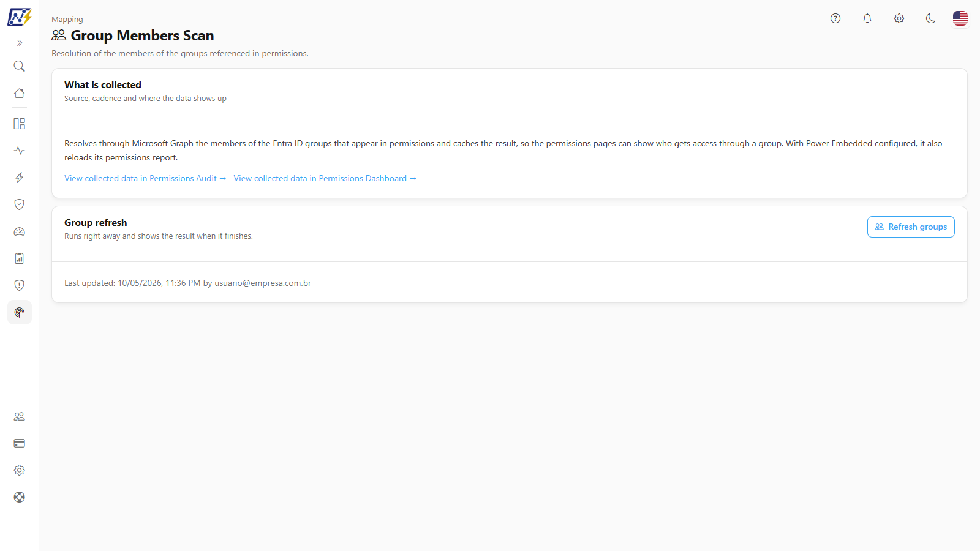Click the Group refresh heading
This screenshot has width=980, height=551.
pyautogui.click(x=96, y=222)
